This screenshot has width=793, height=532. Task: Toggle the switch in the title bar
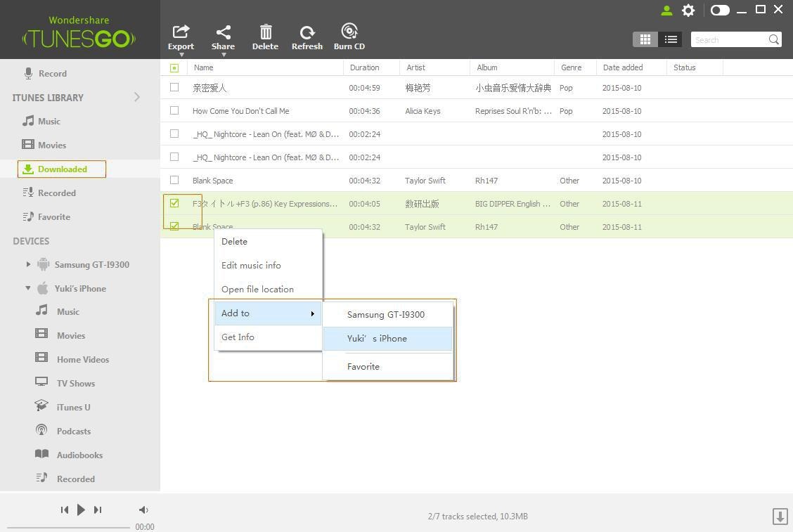(x=720, y=10)
